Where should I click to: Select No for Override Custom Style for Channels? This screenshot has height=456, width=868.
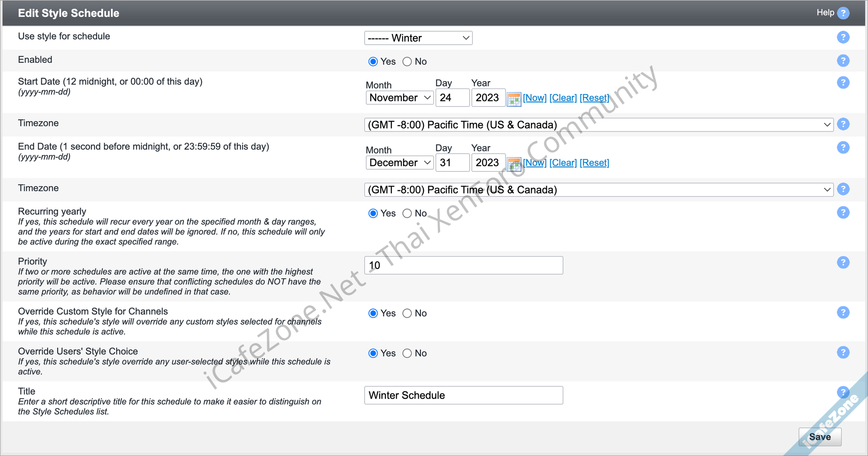[407, 313]
